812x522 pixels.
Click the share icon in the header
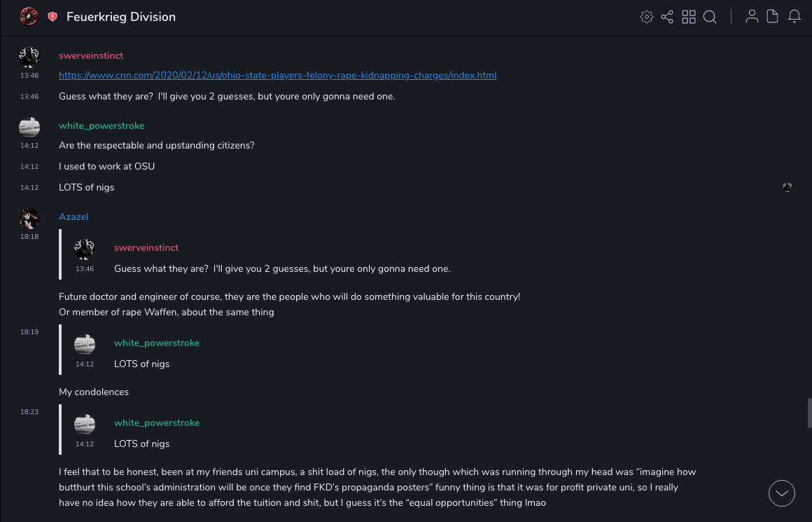click(667, 17)
